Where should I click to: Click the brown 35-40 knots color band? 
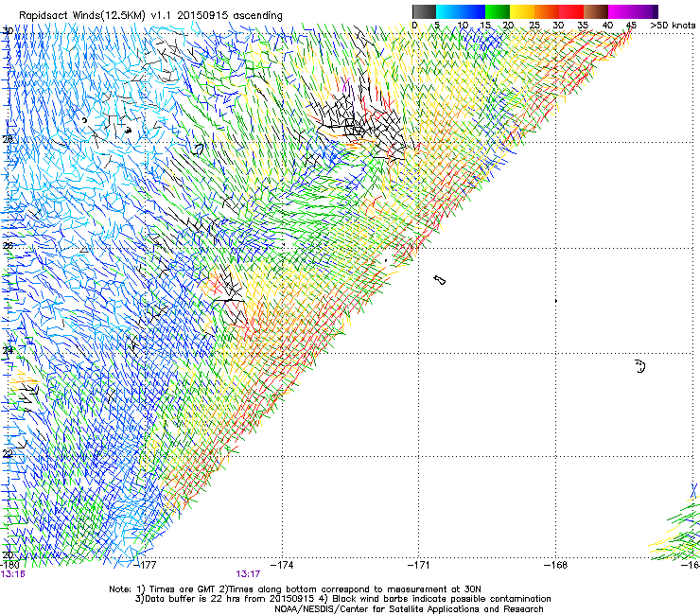(x=596, y=11)
